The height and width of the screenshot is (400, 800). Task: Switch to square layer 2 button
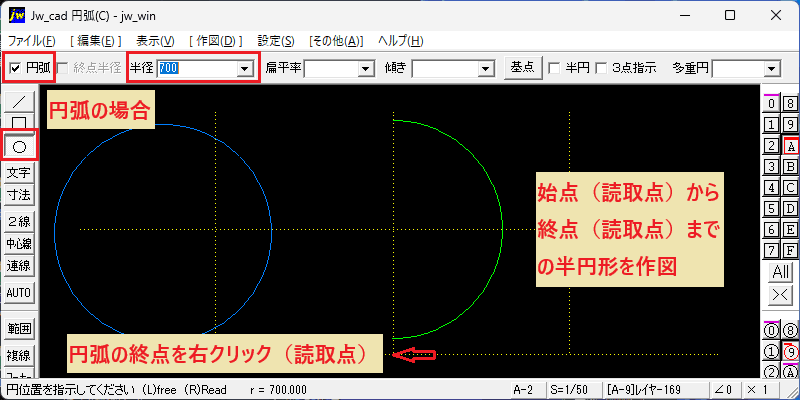(x=771, y=145)
